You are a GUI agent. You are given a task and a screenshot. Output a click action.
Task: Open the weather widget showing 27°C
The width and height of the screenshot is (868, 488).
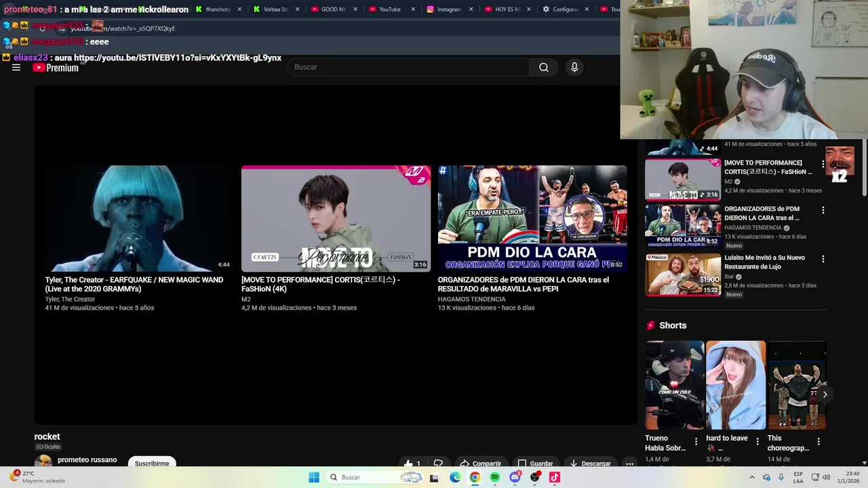37,477
